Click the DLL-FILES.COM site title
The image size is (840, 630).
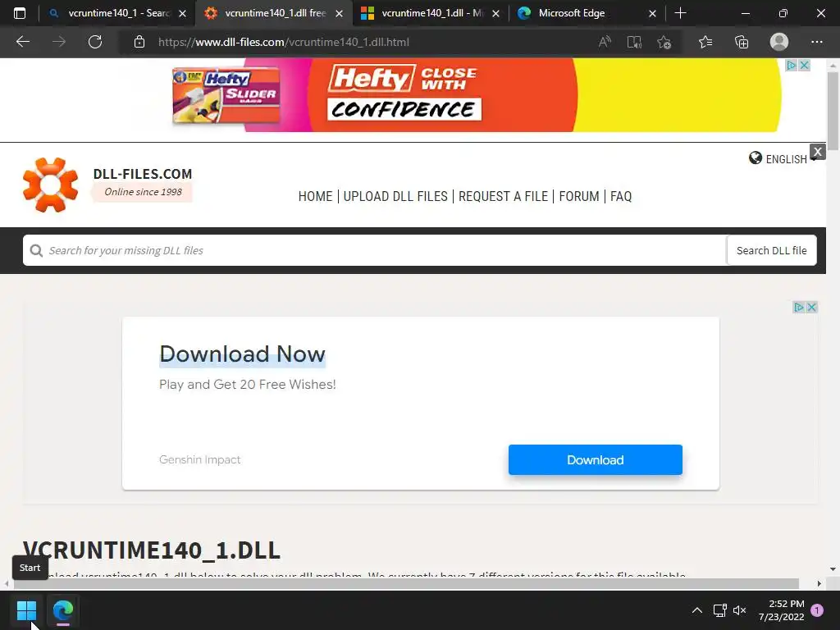click(143, 174)
